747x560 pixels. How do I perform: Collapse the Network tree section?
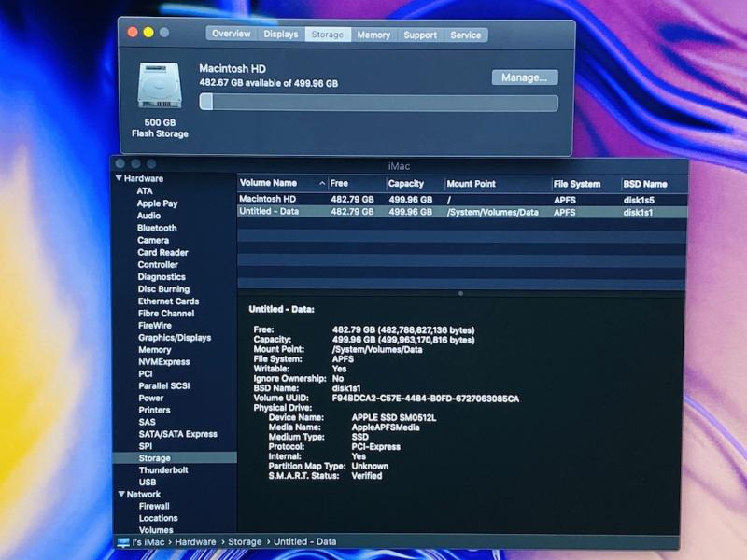point(120,494)
